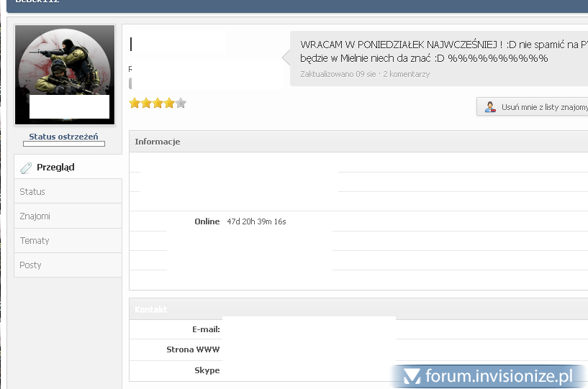588x389 pixels.
Task: Click the first rating star
Action: (x=135, y=104)
